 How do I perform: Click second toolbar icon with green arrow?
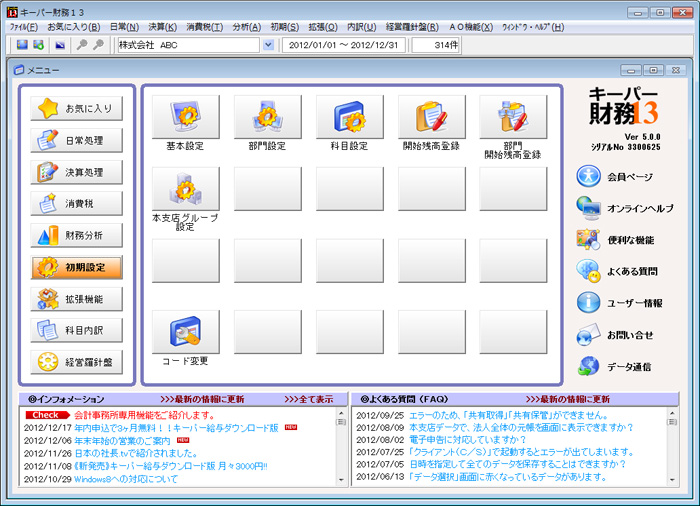39,45
